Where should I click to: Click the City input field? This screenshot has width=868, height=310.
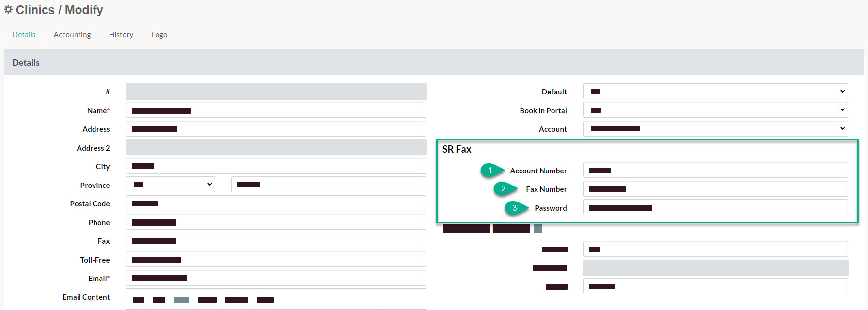pyautogui.click(x=276, y=166)
